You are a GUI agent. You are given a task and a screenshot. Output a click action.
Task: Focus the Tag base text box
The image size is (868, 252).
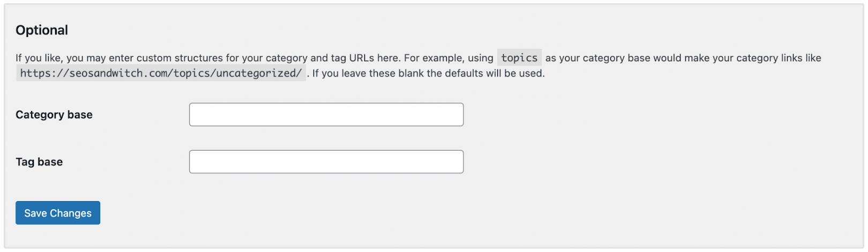click(326, 162)
